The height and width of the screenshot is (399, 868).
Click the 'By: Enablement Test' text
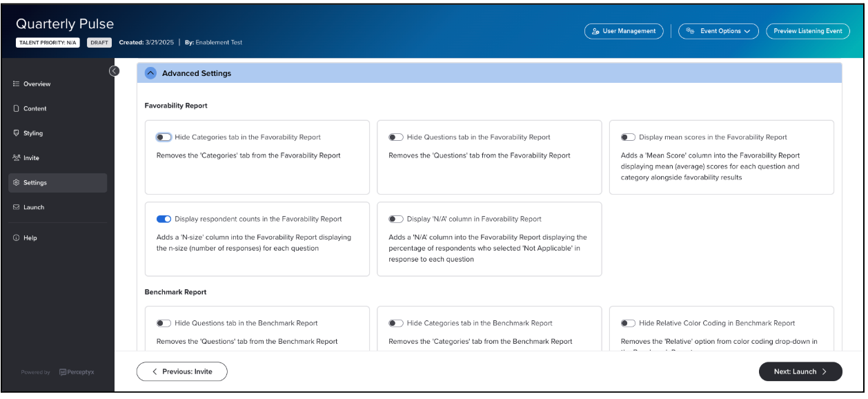coord(213,42)
